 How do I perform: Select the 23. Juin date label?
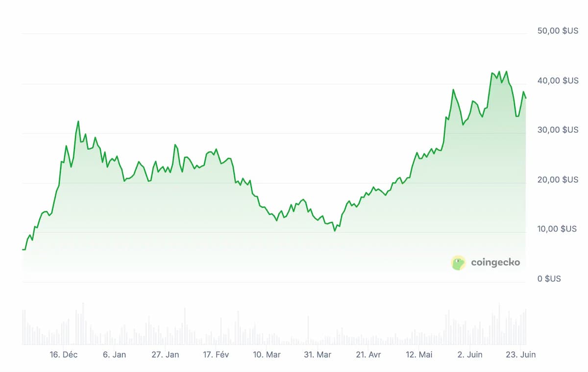[x=521, y=355]
